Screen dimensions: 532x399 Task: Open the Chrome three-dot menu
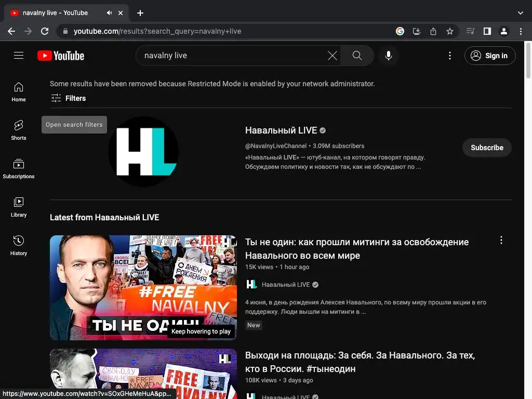[521, 31]
